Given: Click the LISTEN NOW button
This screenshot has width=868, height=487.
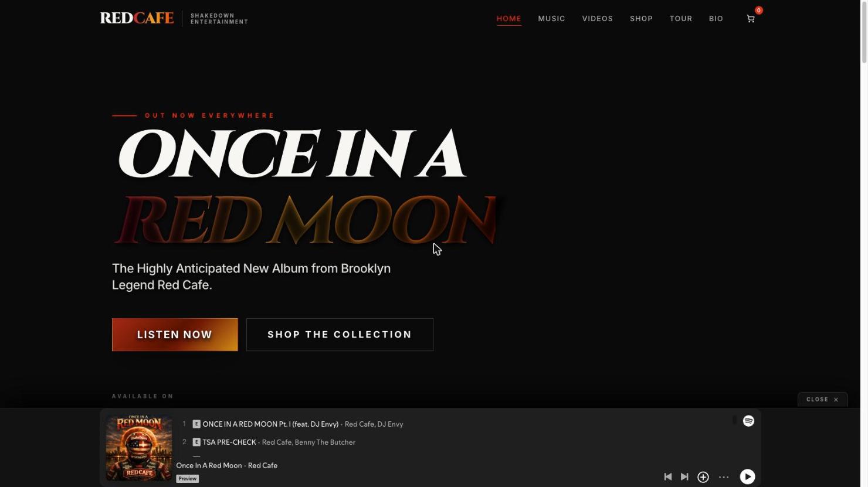Looking at the screenshot, I should (175, 335).
